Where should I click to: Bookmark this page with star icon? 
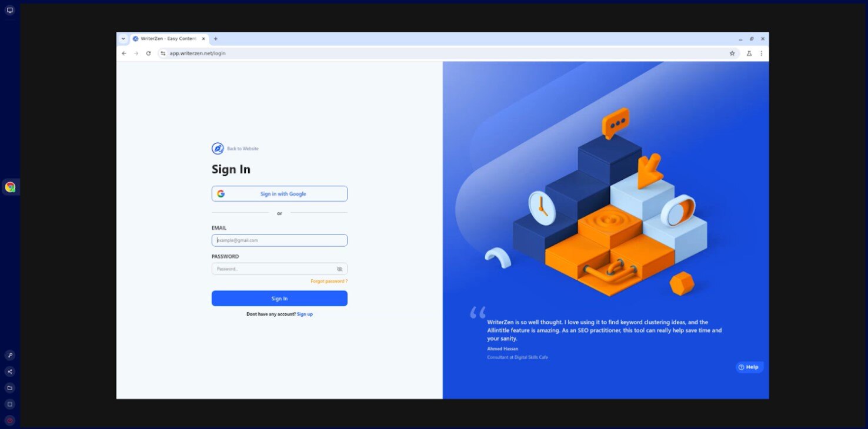[732, 53]
